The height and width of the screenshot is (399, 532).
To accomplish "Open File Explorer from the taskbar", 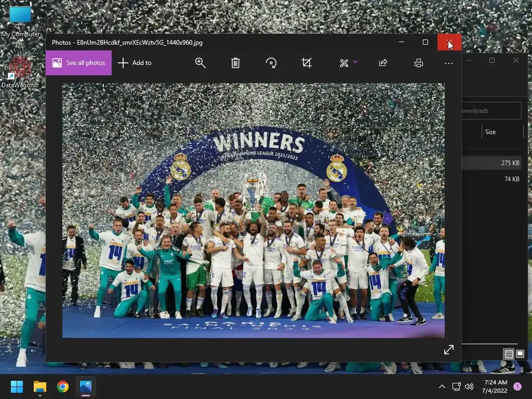I will pos(39,387).
